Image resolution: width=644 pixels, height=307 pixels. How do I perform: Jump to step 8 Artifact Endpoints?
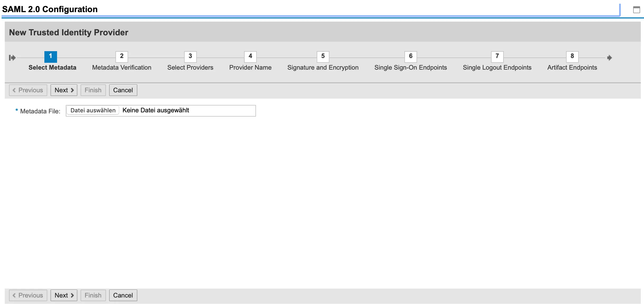tap(572, 56)
